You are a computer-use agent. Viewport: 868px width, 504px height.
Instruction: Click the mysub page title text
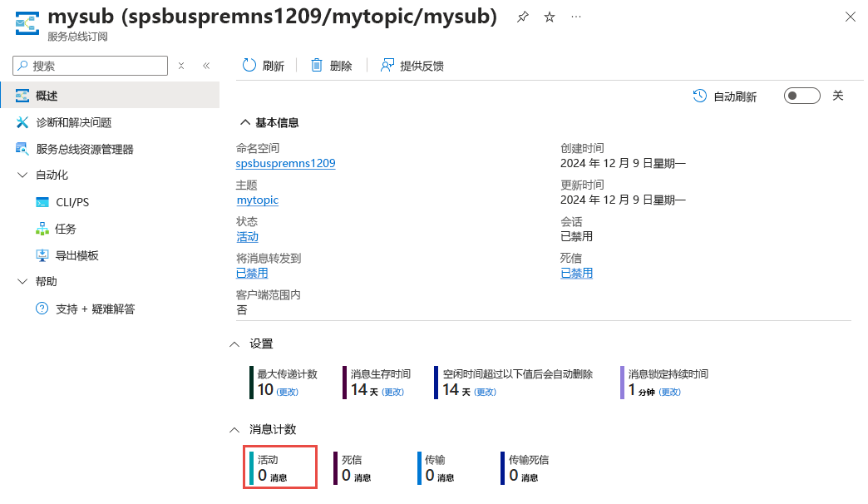point(273,17)
